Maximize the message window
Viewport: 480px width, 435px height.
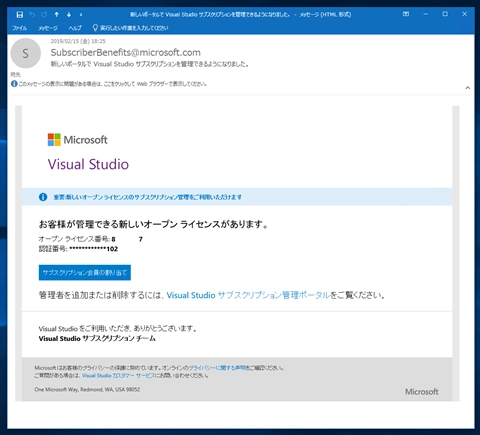pyautogui.click(x=445, y=14)
